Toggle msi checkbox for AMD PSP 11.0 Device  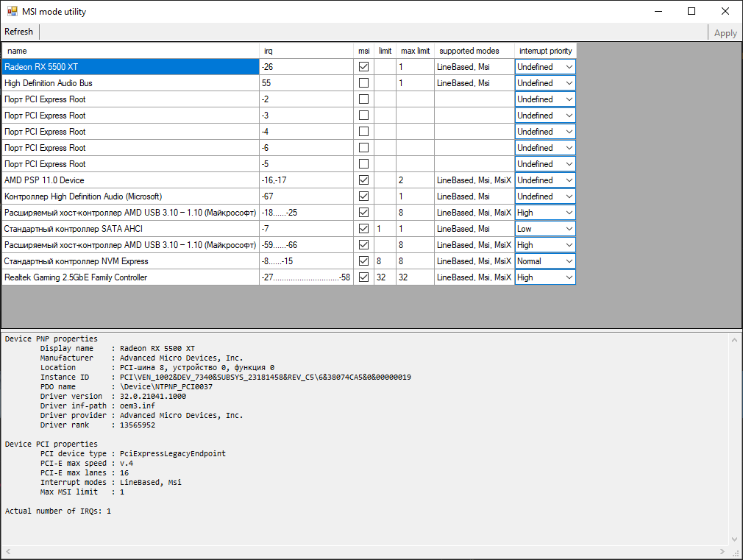[363, 180]
